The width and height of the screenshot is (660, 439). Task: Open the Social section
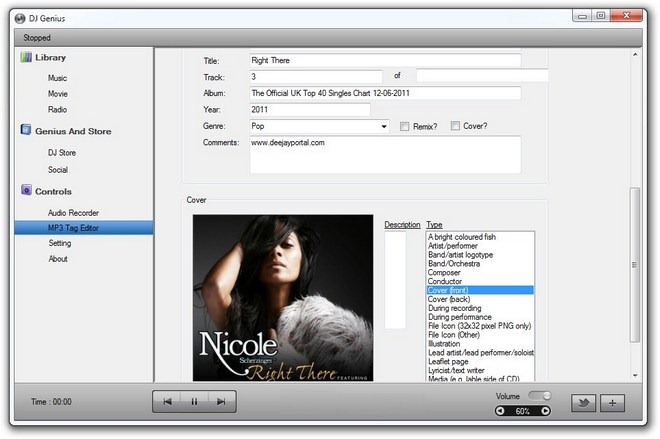pyautogui.click(x=58, y=170)
